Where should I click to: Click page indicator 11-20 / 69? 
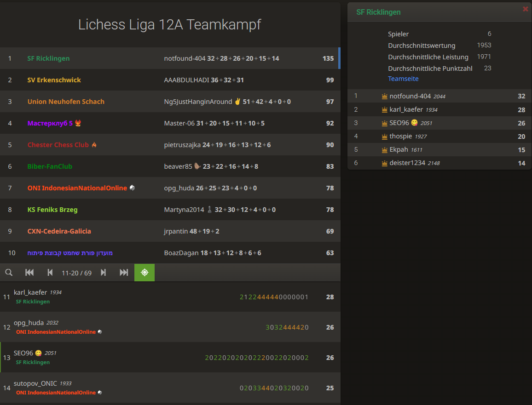pos(76,273)
